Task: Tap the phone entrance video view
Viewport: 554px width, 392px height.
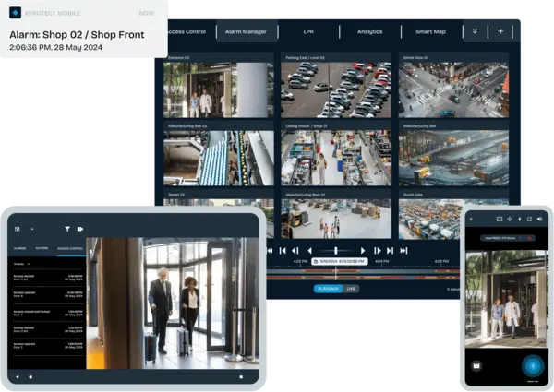Action: tap(506, 299)
